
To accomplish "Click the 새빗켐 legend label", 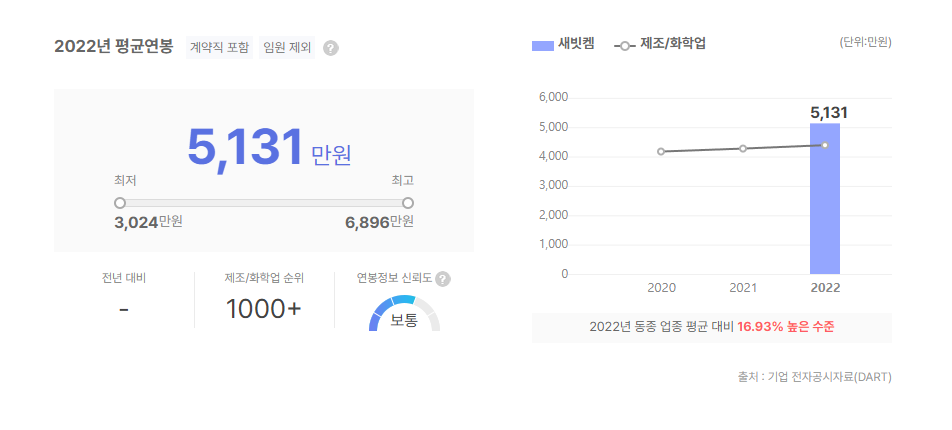I will (x=576, y=44).
